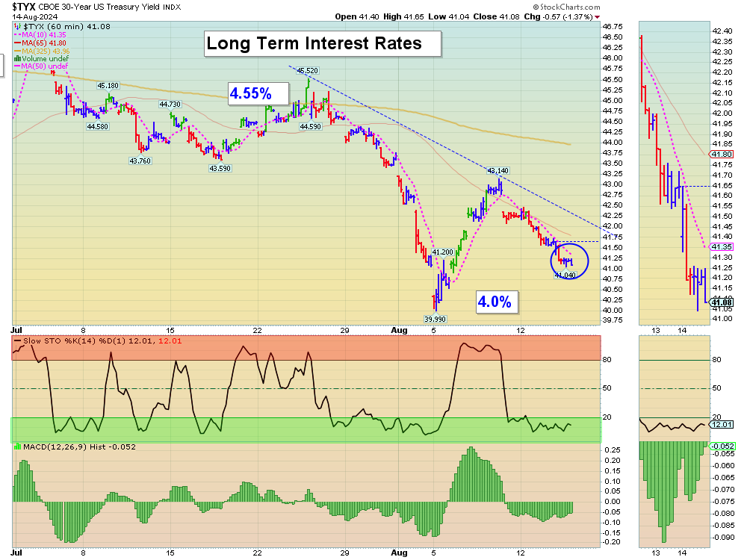
Task: Click the 41.200 price label
Action: (x=442, y=252)
